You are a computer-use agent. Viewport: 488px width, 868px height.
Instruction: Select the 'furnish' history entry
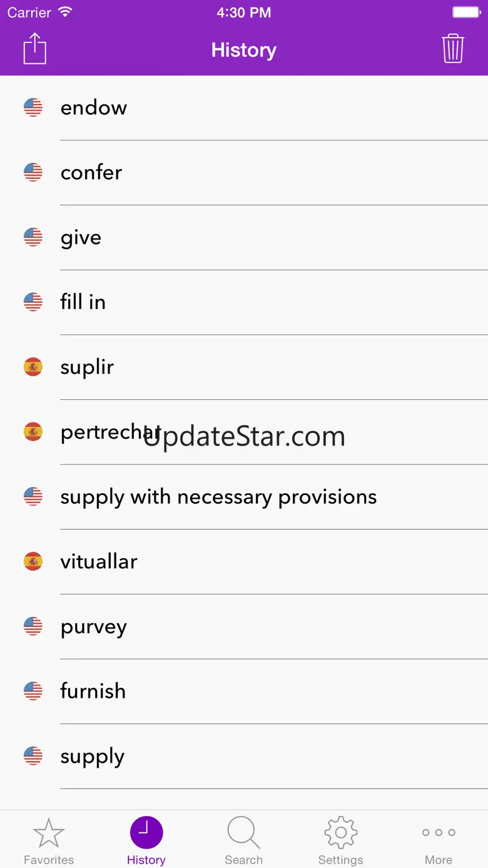[93, 692]
